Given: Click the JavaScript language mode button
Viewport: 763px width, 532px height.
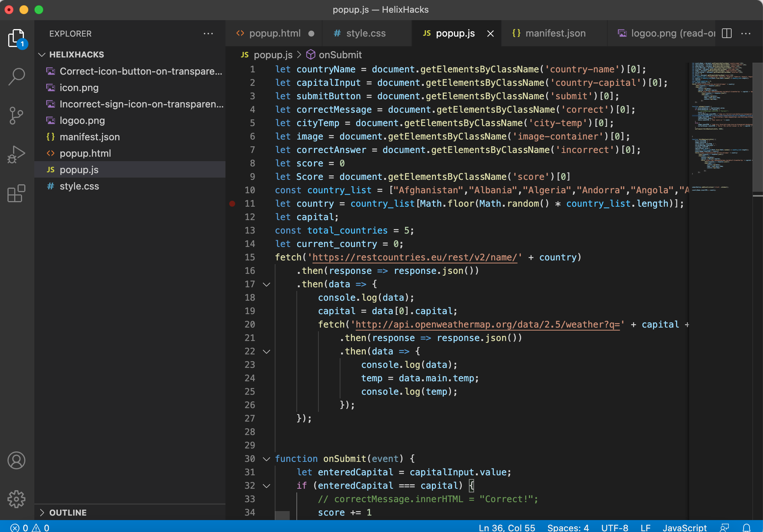Looking at the screenshot, I should 684,528.
